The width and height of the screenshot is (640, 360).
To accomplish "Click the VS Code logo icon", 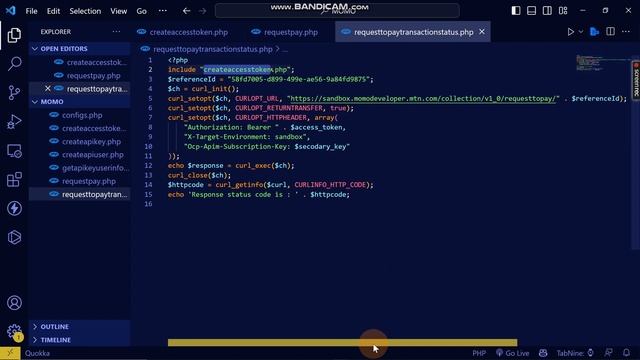I will [11, 11].
